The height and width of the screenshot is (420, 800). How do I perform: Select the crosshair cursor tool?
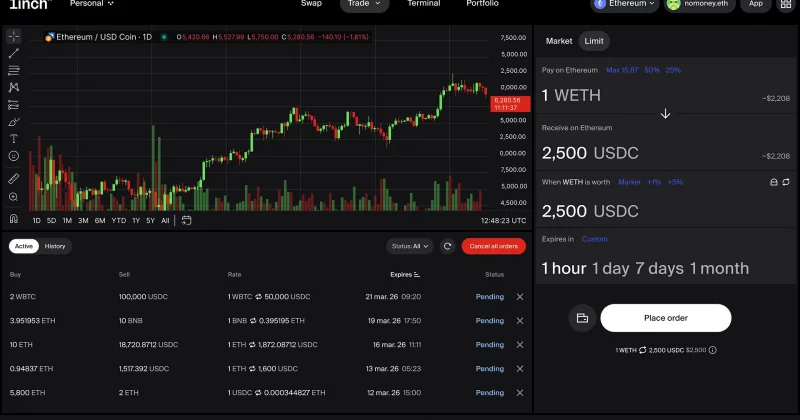coord(14,36)
